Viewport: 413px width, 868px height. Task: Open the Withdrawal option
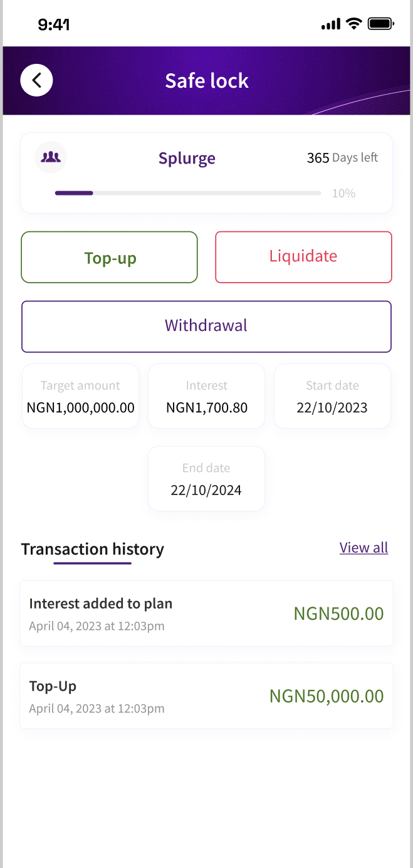[206, 327]
